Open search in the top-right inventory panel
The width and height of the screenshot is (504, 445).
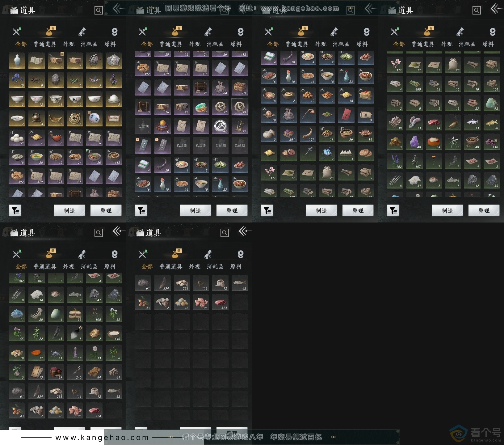point(477,11)
